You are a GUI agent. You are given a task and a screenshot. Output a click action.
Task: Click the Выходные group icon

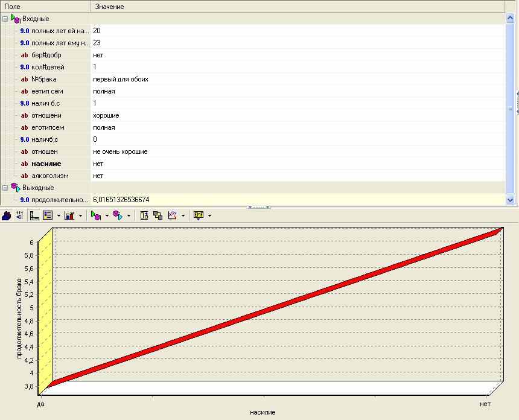click(15, 187)
